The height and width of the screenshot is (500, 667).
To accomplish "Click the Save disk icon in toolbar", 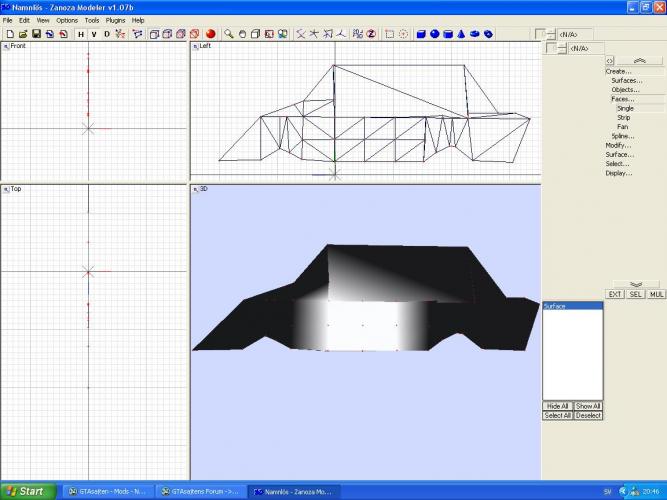I will click(x=36, y=33).
